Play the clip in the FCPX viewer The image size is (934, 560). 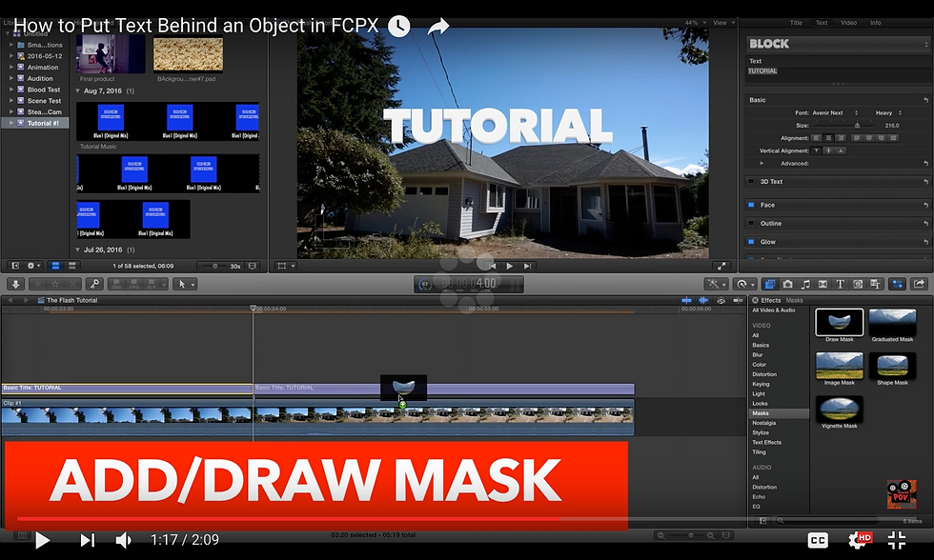point(509,266)
